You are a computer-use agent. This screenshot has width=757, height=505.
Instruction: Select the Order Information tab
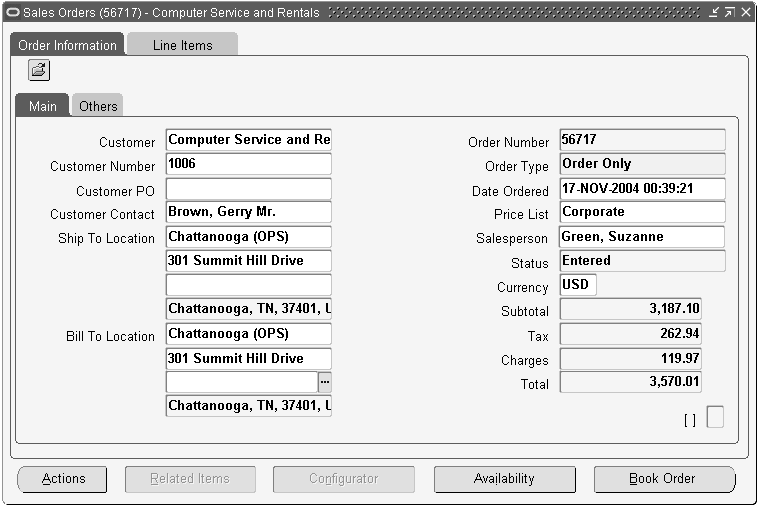67,45
